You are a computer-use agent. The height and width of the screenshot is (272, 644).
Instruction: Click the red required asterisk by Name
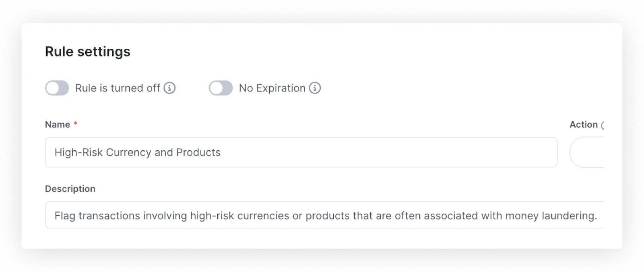point(75,124)
